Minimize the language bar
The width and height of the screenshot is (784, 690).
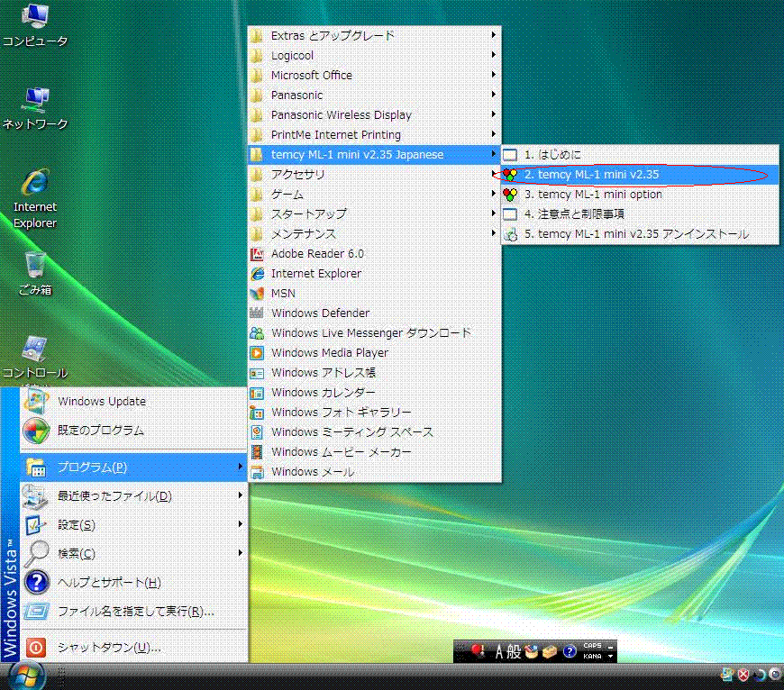[610, 646]
